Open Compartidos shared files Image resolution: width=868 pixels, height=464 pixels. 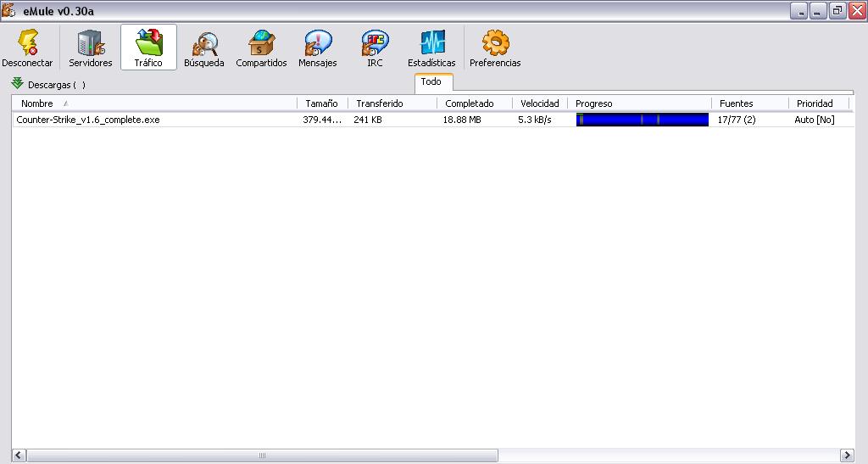click(261, 43)
